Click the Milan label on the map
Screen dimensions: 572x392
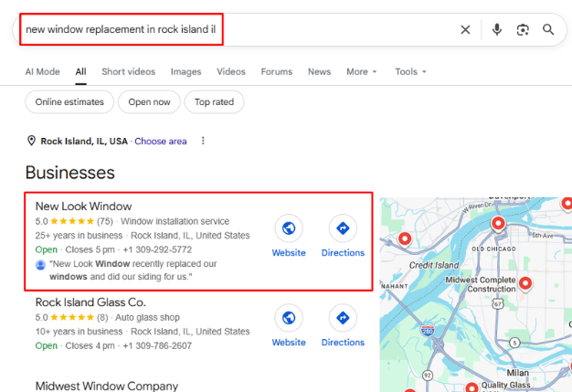click(517, 373)
